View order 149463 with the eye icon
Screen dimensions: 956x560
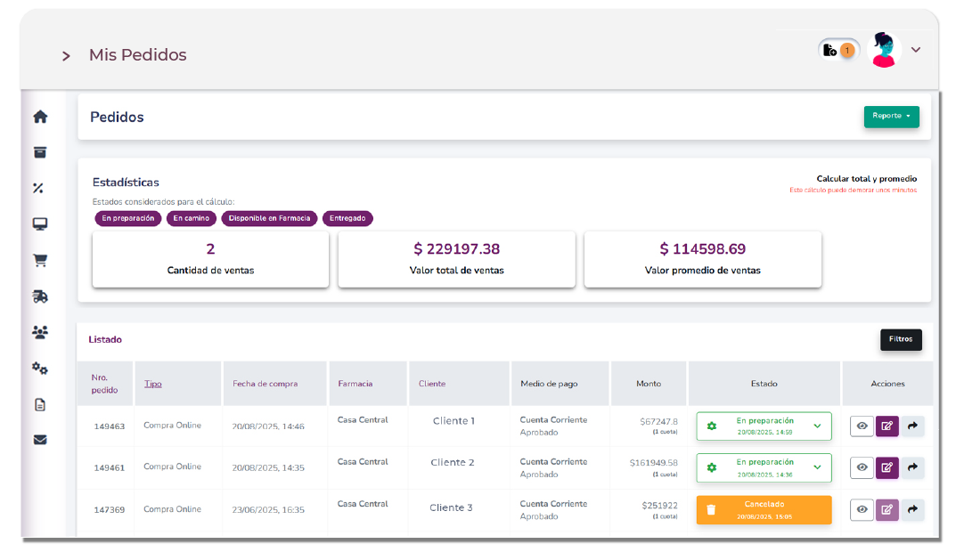(862, 426)
